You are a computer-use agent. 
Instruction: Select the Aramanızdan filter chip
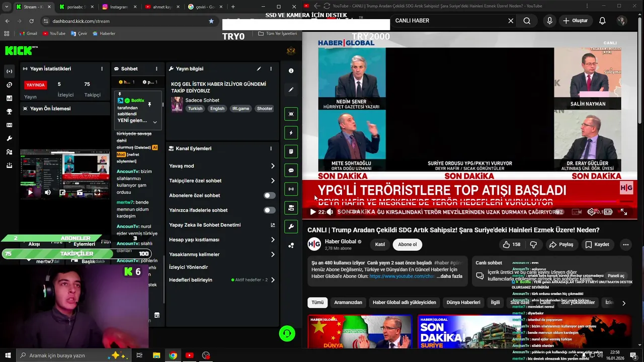(x=348, y=303)
